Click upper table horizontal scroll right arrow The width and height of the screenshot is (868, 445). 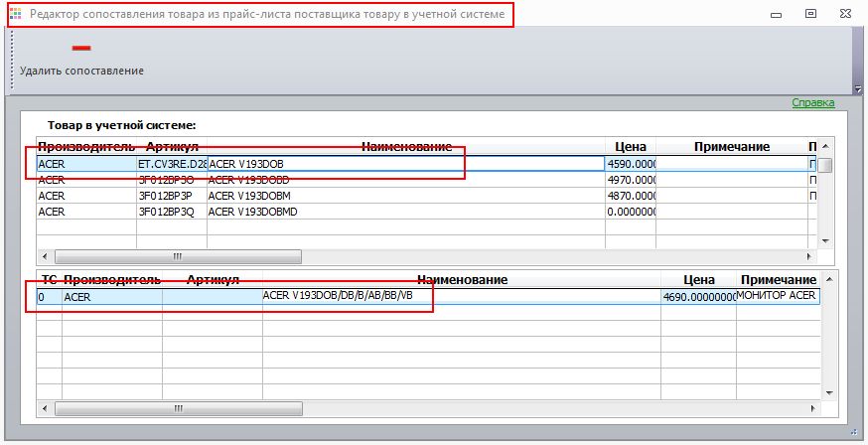809,257
